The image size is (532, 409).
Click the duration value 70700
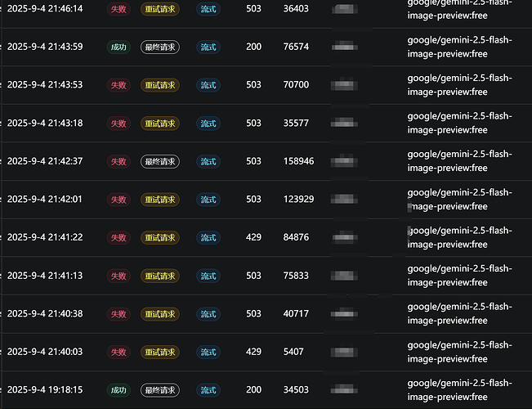coord(296,84)
